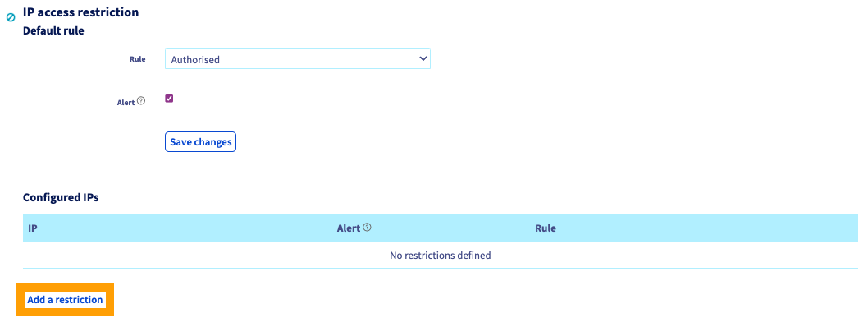The height and width of the screenshot is (318, 868).
Task: Click the Rule field label
Action: click(x=137, y=58)
